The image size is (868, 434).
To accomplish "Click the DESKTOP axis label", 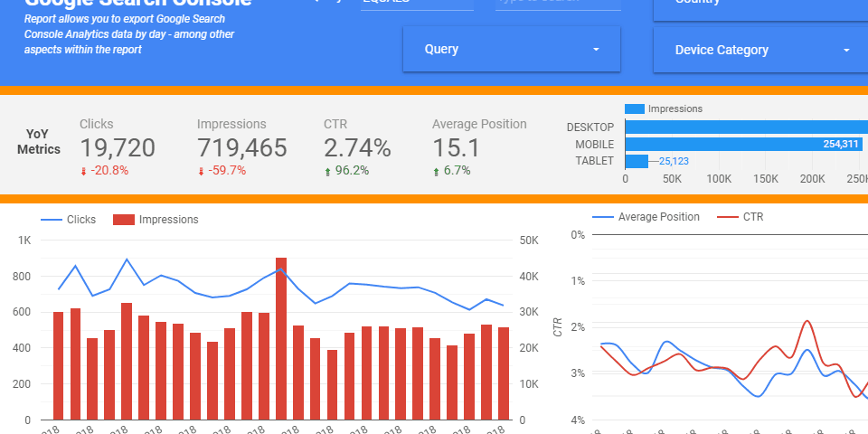I will pyautogui.click(x=590, y=127).
